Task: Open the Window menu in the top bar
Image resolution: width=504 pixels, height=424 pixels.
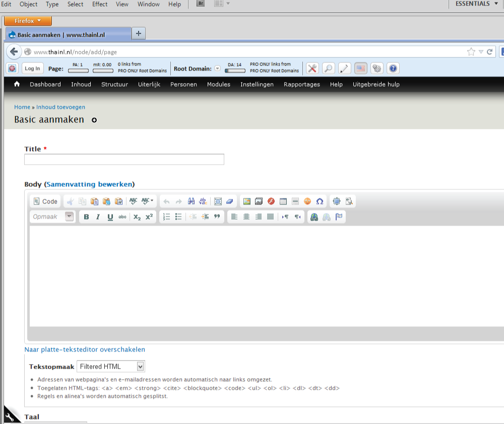Action: point(148,4)
